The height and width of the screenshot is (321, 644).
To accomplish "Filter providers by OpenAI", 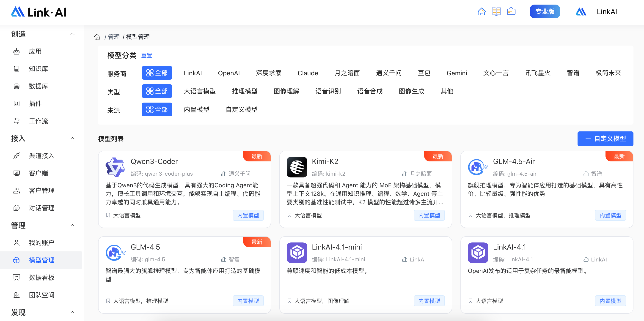I will coord(229,73).
